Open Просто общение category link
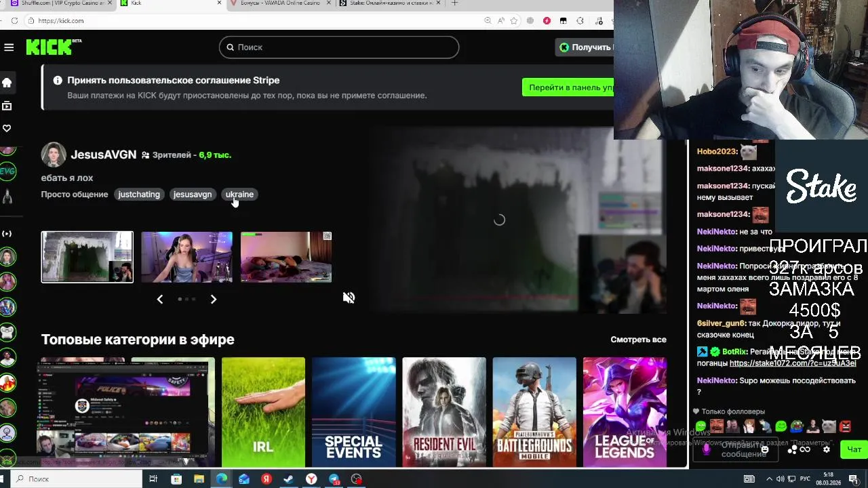The image size is (868, 488). tap(75, 195)
